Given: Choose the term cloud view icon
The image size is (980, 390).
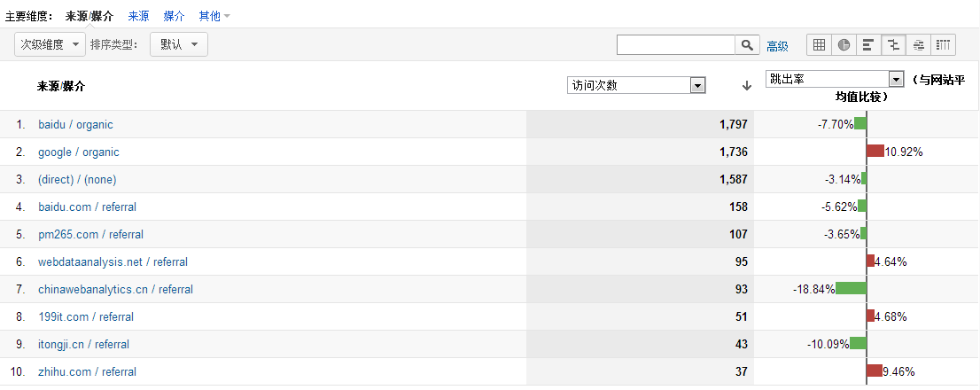Looking at the screenshot, I should click(x=919, y=44).
